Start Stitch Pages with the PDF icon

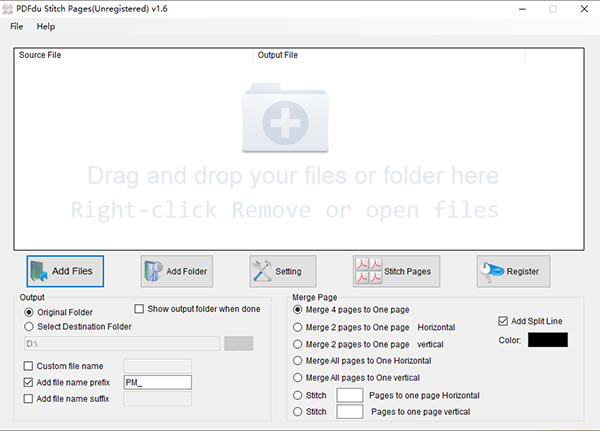(x=396, y=271)
